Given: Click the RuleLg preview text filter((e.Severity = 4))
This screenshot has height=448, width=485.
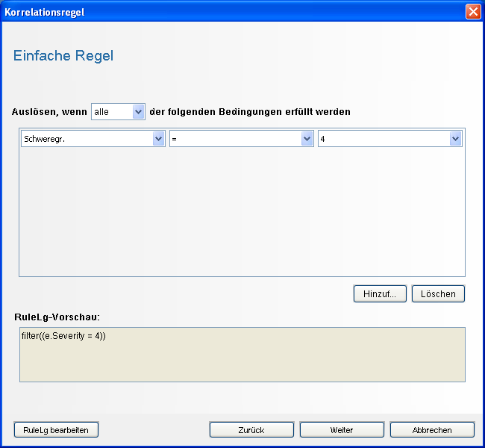Looking at the screenshot, I should coord(63,336).
